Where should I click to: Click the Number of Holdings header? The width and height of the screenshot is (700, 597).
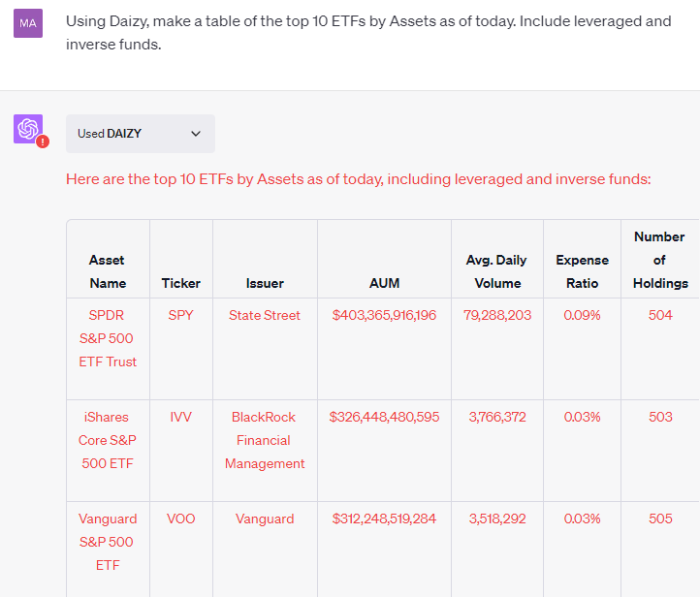tap(660, 260)
